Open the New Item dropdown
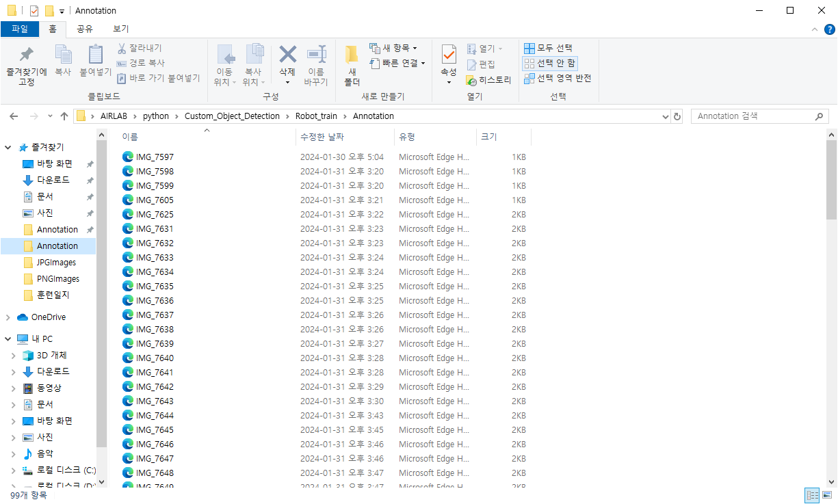The height and width of the screenshot is (504, 838). pyautogui.click(x=393, y=48)
